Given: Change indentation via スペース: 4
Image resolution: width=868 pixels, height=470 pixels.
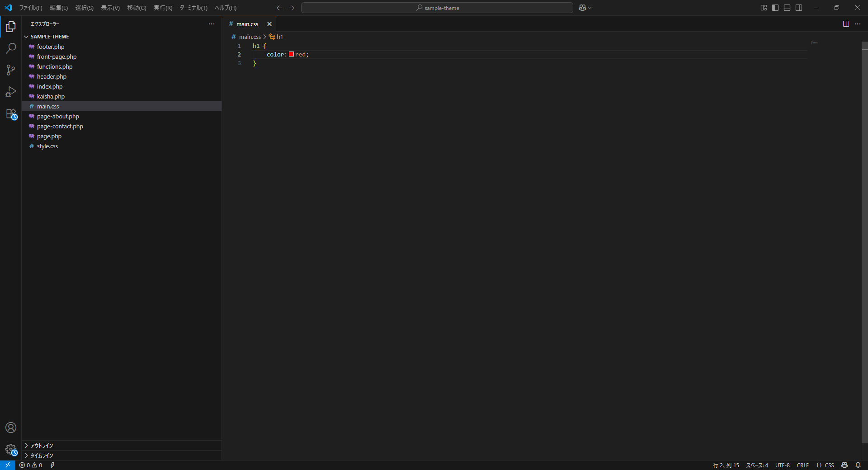Looking at the screenshot, I should coord(757,465).
